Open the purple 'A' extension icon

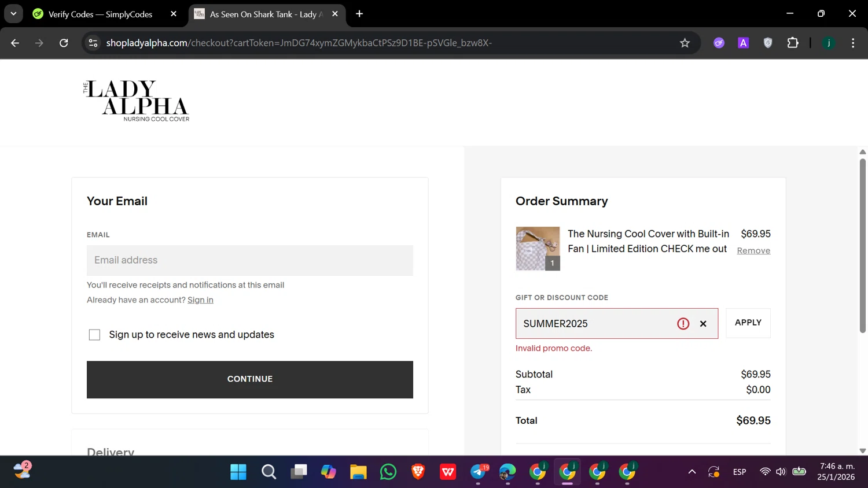[x=744, y=43]
